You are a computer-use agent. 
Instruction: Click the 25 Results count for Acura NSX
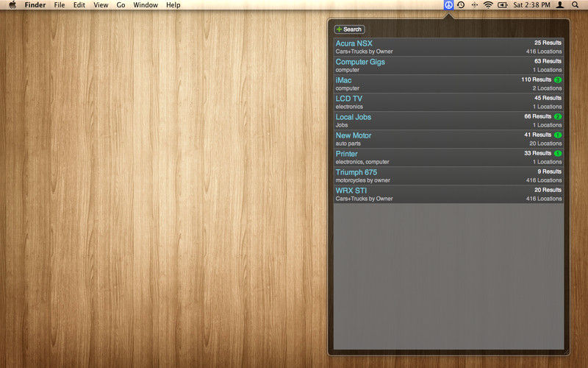click(548, 43)
